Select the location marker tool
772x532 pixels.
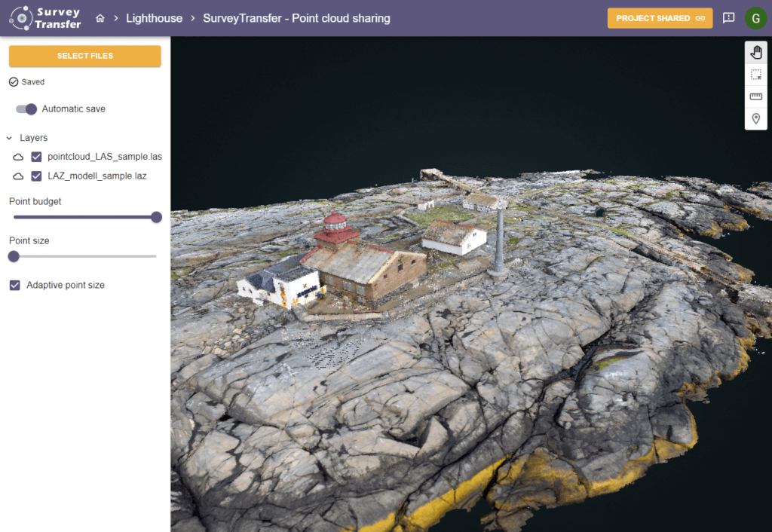coord(756,118)
